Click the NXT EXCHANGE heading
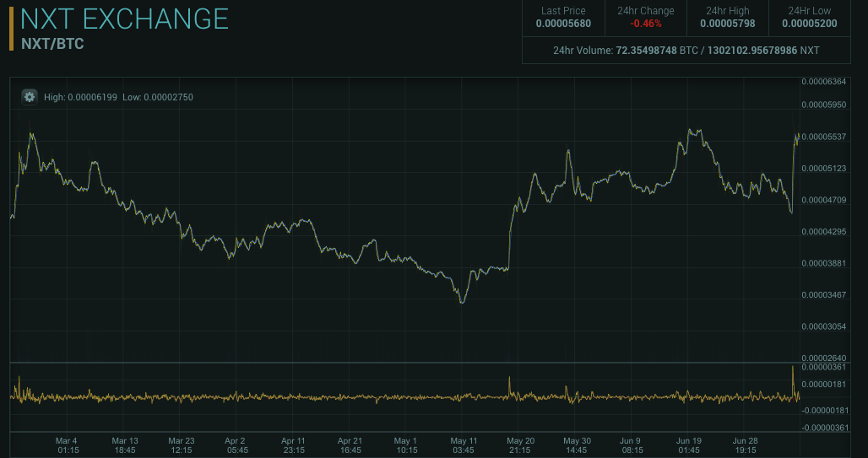Viewport: 868px width, 458px height. click(x=125, y=19)
